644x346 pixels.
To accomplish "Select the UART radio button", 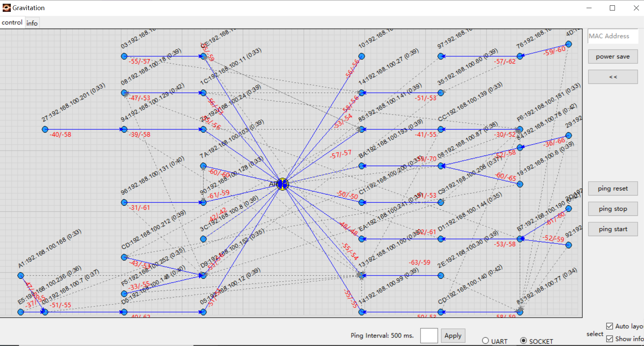I will pos(485,341).
